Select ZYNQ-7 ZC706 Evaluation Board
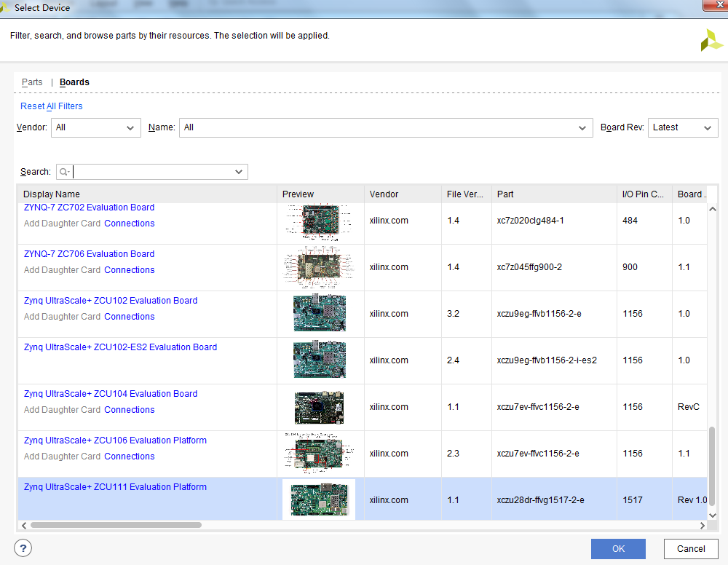This screenshot has height=565, width=728. (x=89, y=254)
